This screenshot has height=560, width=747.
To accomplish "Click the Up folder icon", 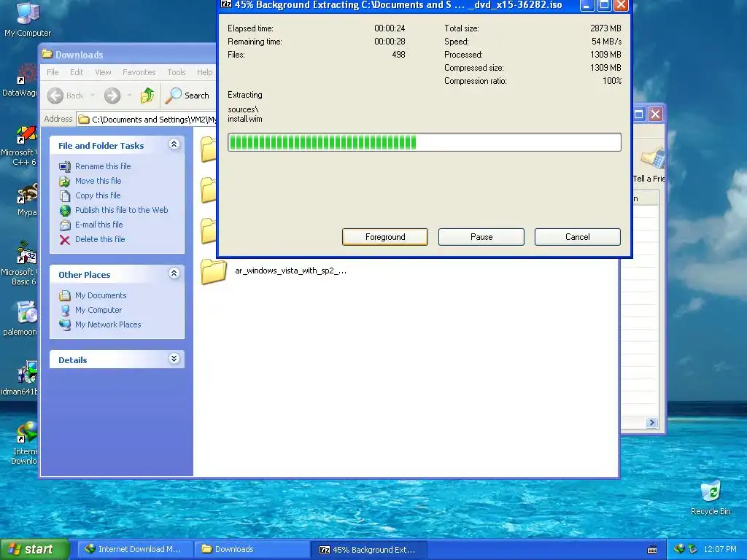I will pos(147,96).
